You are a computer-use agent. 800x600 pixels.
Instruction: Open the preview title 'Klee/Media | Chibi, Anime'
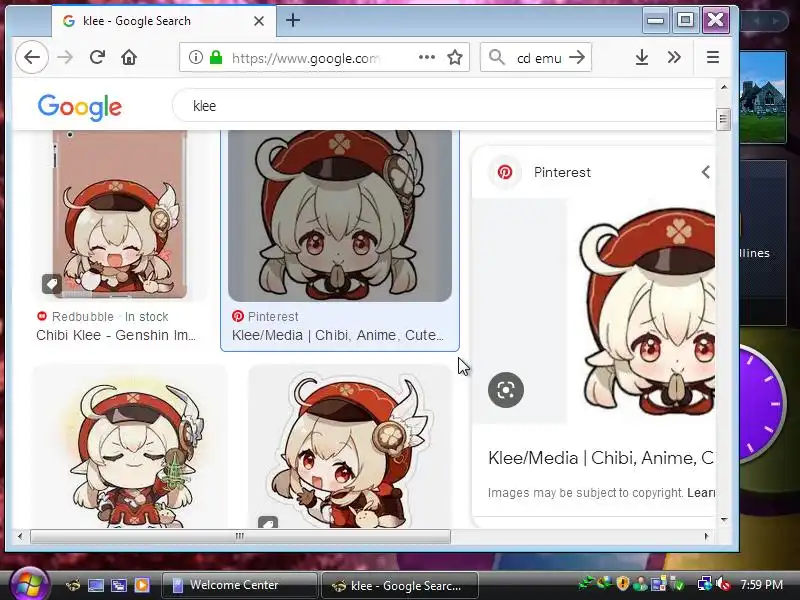point(601,458)
